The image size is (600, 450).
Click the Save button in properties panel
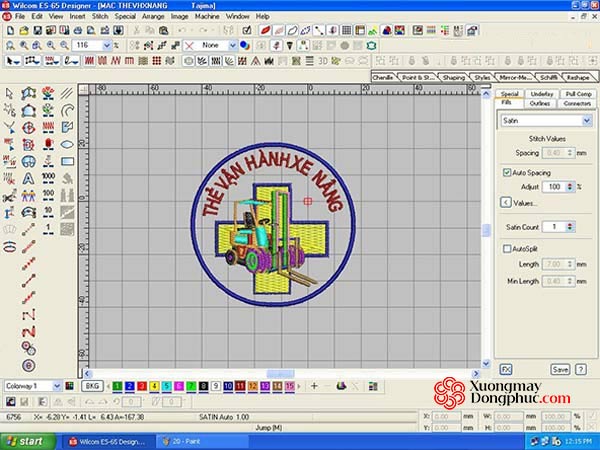click(x=560, y=369)
